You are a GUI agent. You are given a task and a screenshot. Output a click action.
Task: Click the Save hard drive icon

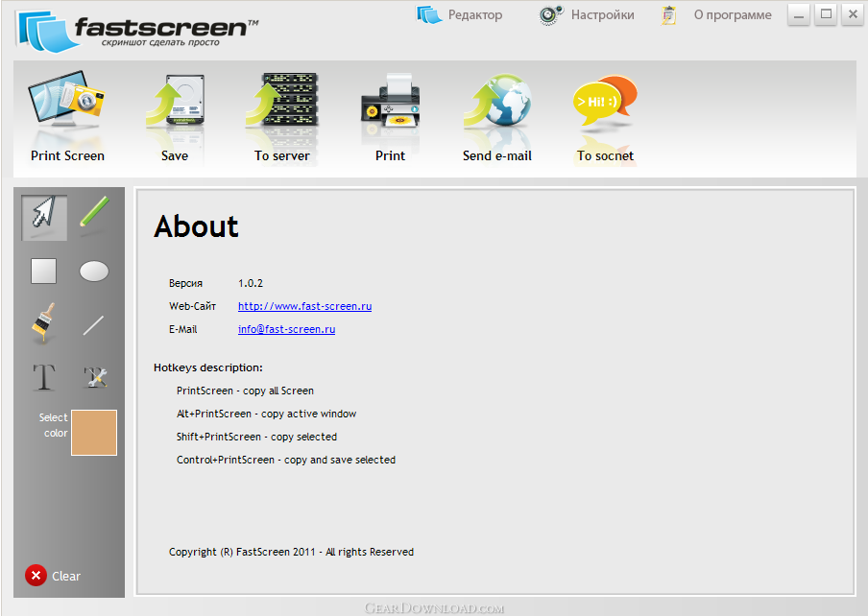176,101
